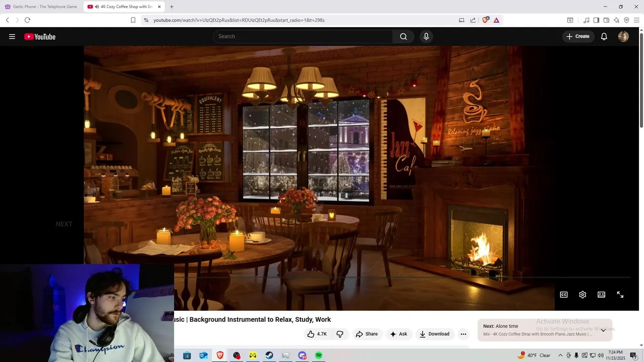View site info via the address bar icon
The height and width of the screenshot is (362, 644).
click(x=146, y=20)
